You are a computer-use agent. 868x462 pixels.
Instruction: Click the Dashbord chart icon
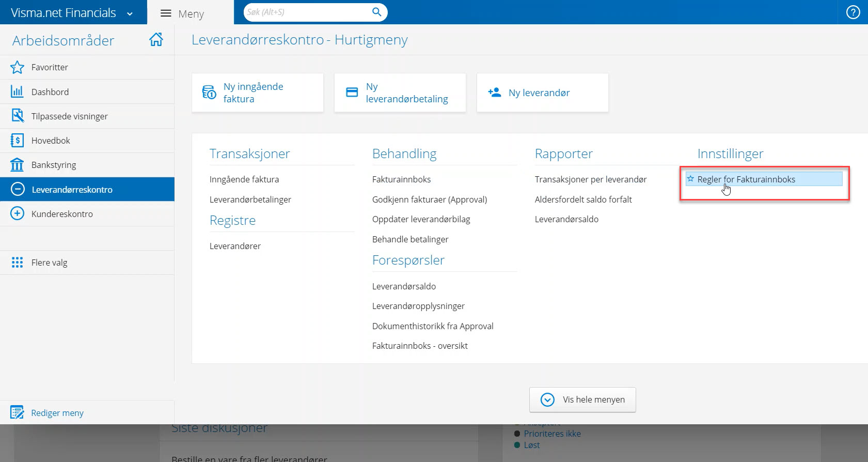point(17,91)
